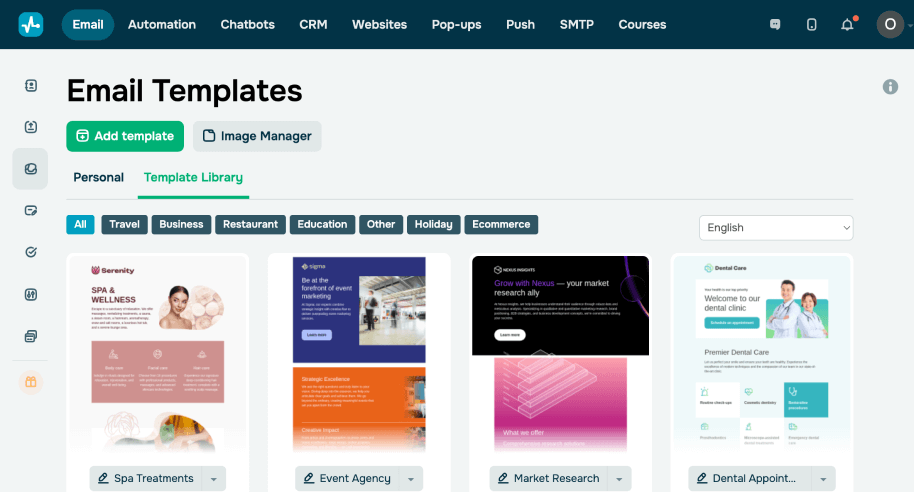This screenshot has height=492, width=914.
Task: Switch to the Template Library tab
Action: coord(194,177)
